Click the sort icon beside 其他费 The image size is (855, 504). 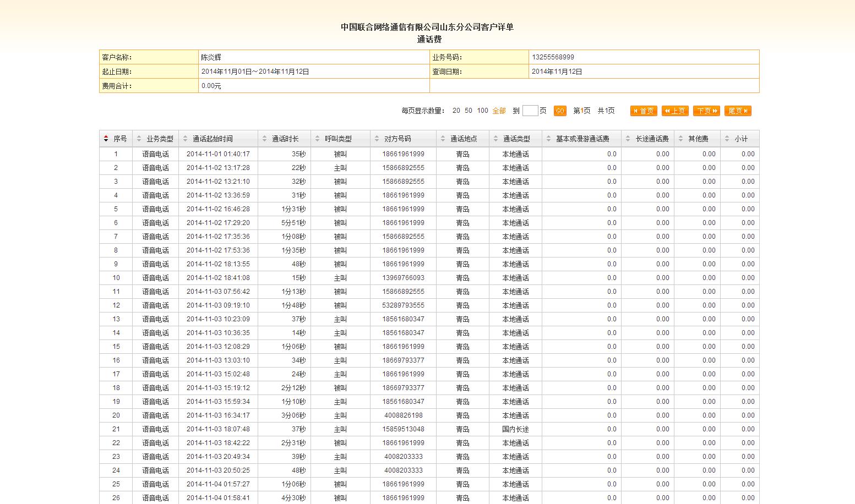coord(680,139)
